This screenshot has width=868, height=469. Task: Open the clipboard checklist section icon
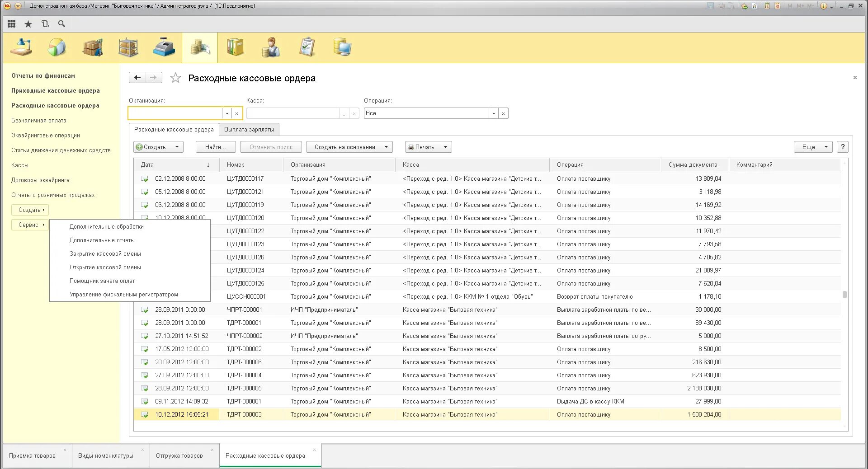[x=307, y=47]
